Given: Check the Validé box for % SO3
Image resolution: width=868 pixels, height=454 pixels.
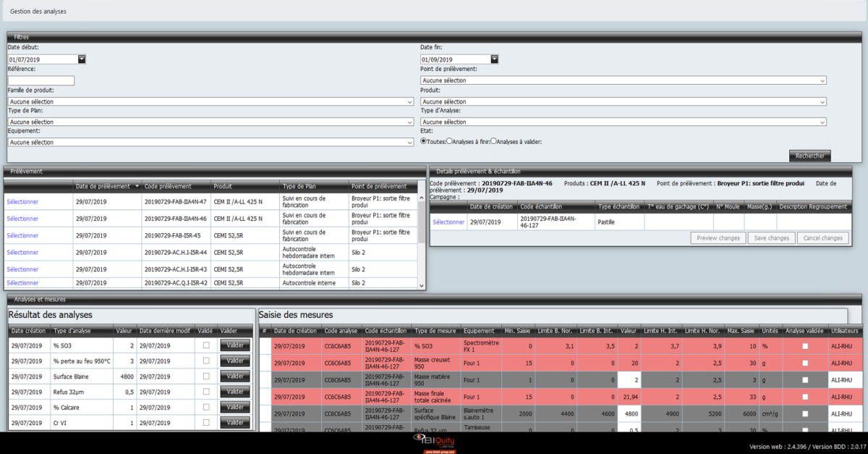Looking at the screenshot, I should 206,346.
